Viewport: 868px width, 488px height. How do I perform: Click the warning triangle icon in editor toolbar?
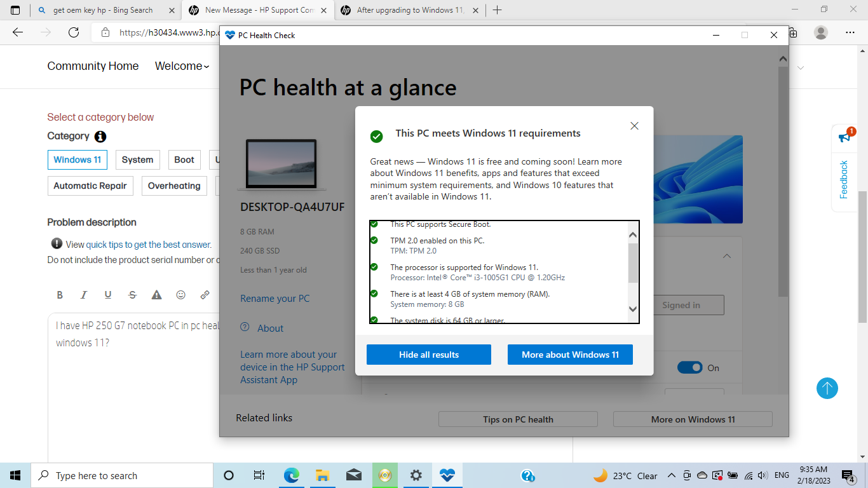coord(156,295)
